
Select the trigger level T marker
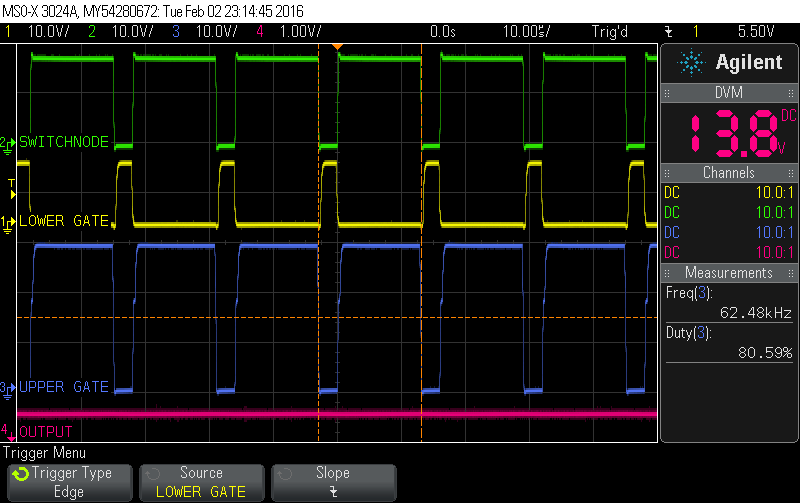coord(12,188)
